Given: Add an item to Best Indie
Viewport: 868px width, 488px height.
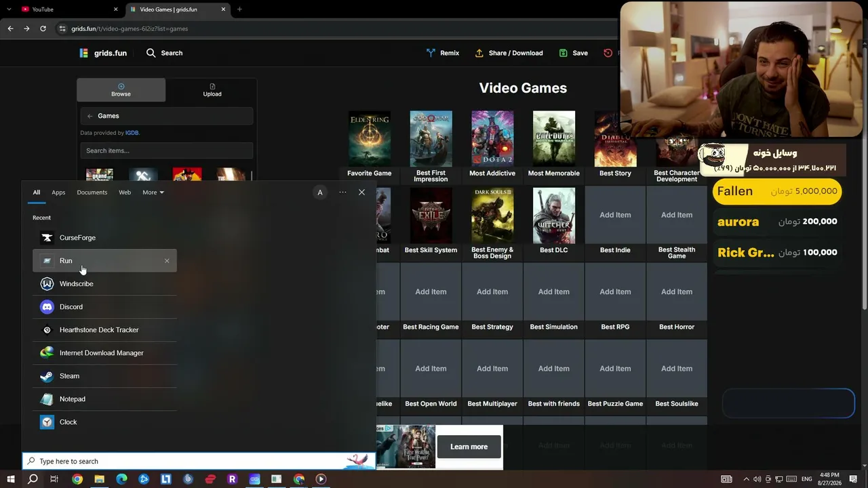Looking at the screenshot, I should click(x=615, y=215).
